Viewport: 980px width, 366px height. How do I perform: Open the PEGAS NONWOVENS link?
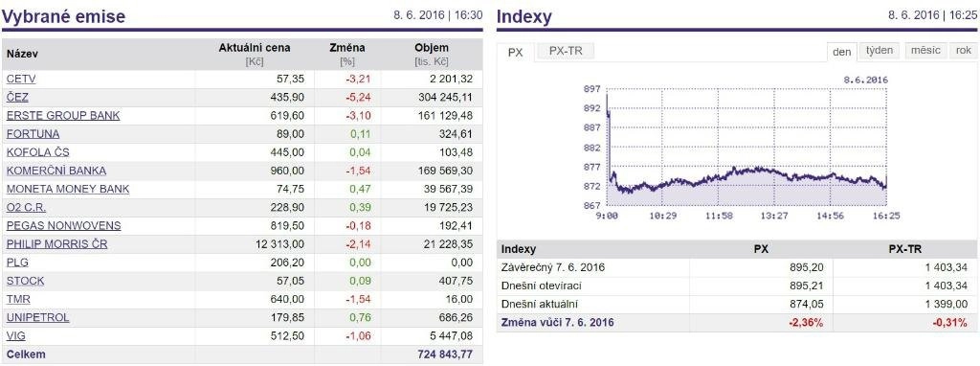[64, 226]
